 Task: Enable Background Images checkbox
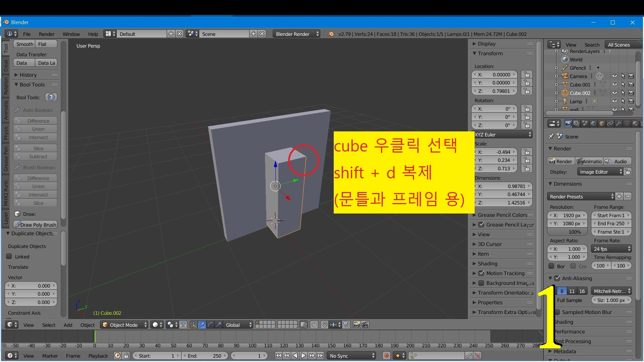tap(481, 283)
